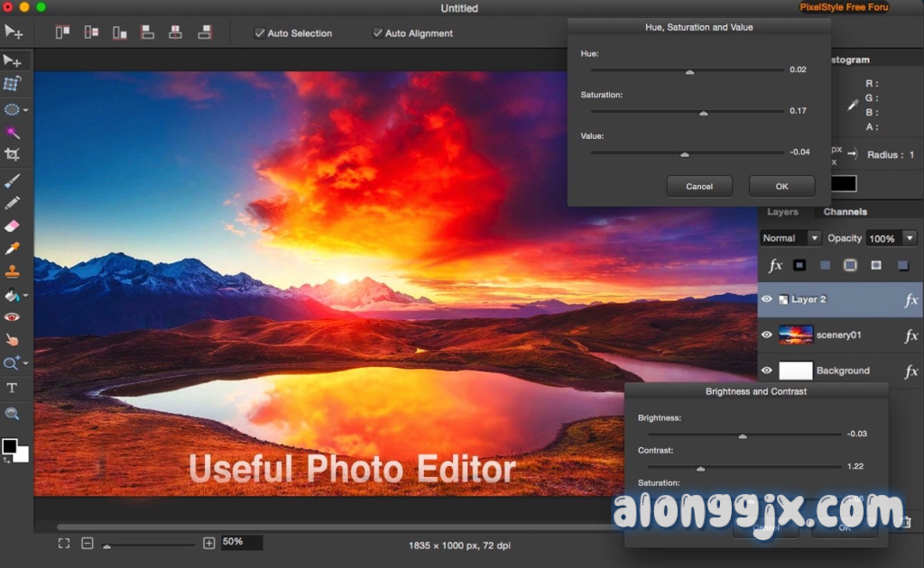Pick the Eraser tool
Image resolution: width=924 pixels, height=568 pixels.
tap(13, 225)
